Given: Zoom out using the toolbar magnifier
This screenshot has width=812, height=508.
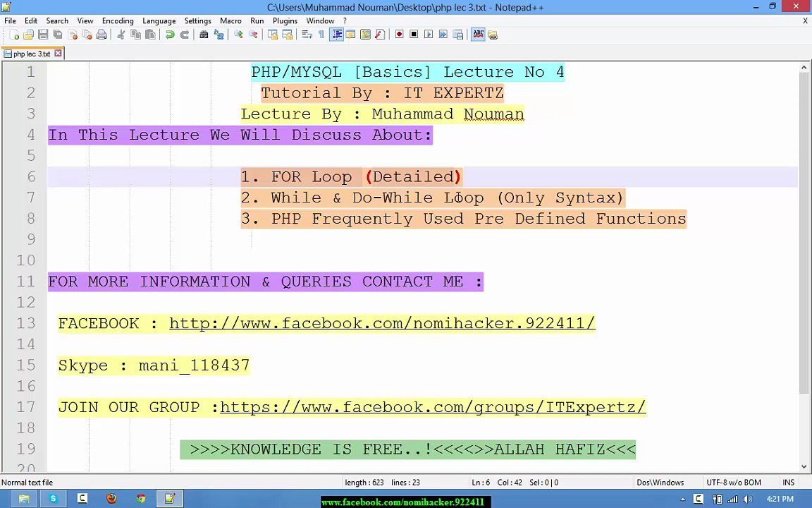Looking at the screenshot, I should [253, 35].
